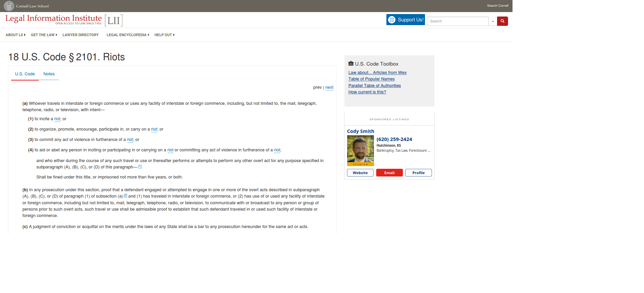Switch to the Notes tab
This screenshot has height=293, width=644.
click(x=49, y=74)
